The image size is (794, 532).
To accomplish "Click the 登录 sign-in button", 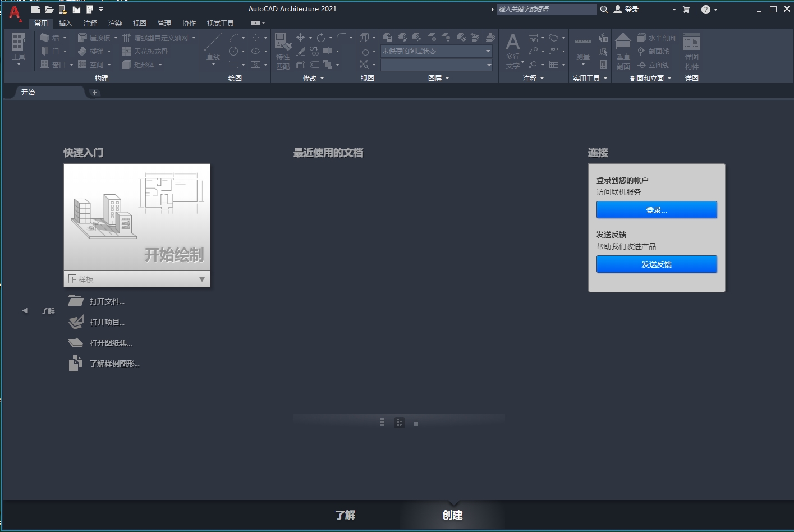I will pos(657,210).
